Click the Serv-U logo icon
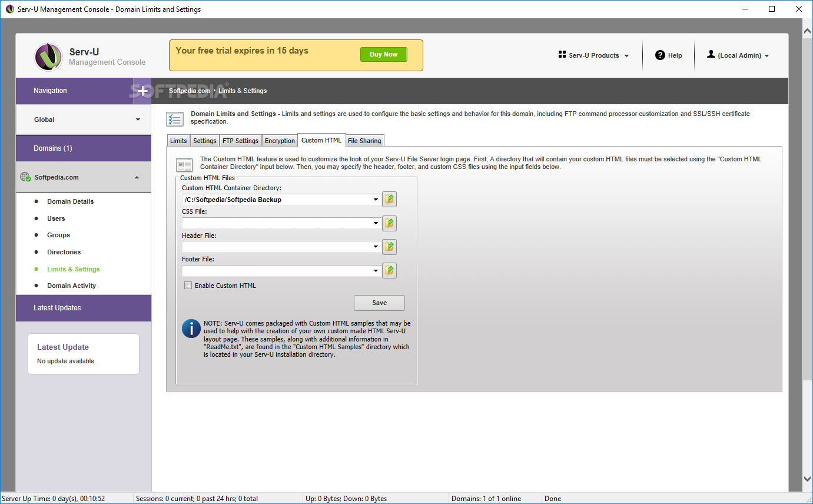 pyautogui.click(x=48, y=57)
